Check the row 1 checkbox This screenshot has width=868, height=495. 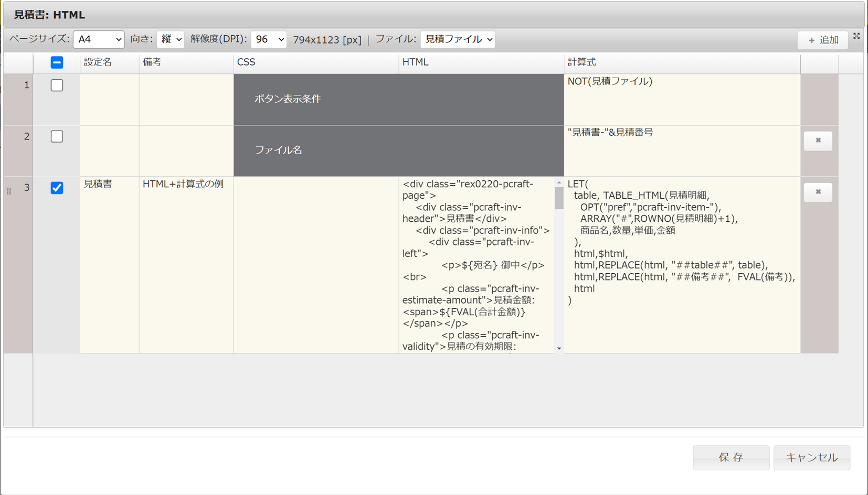click(x=57, y=85)
